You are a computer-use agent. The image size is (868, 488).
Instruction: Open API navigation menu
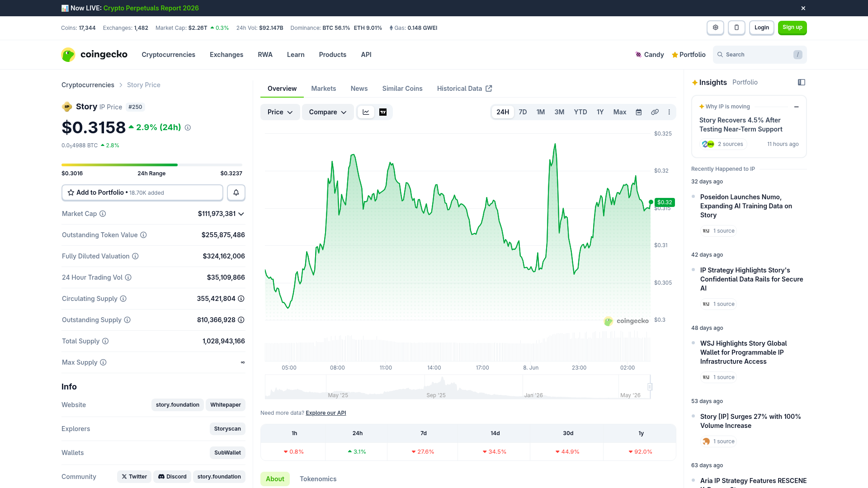[x=366, y=55]
